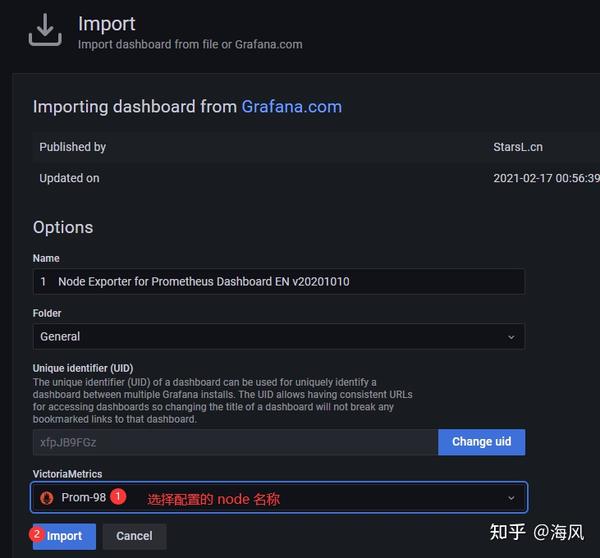
Task: Click the Updated on label
Action: click(x=69, y=178)
